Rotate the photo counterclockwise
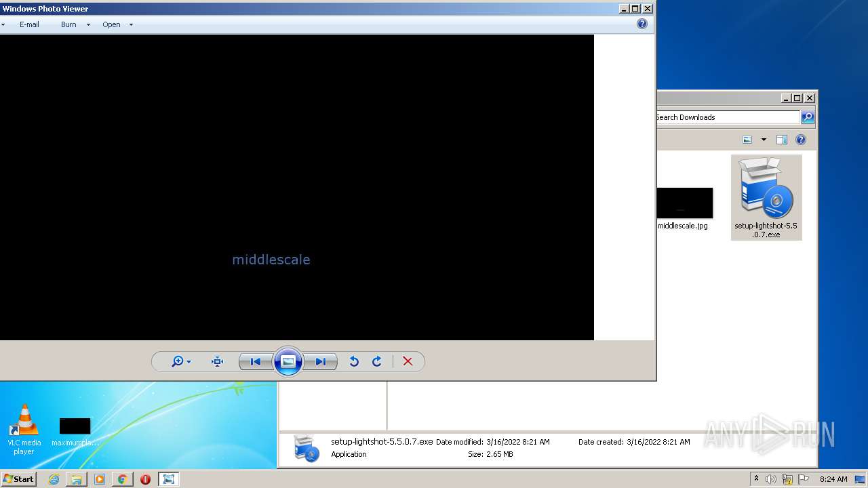The height and width of the screenshot is (488, 868). [x=354, y=362]
